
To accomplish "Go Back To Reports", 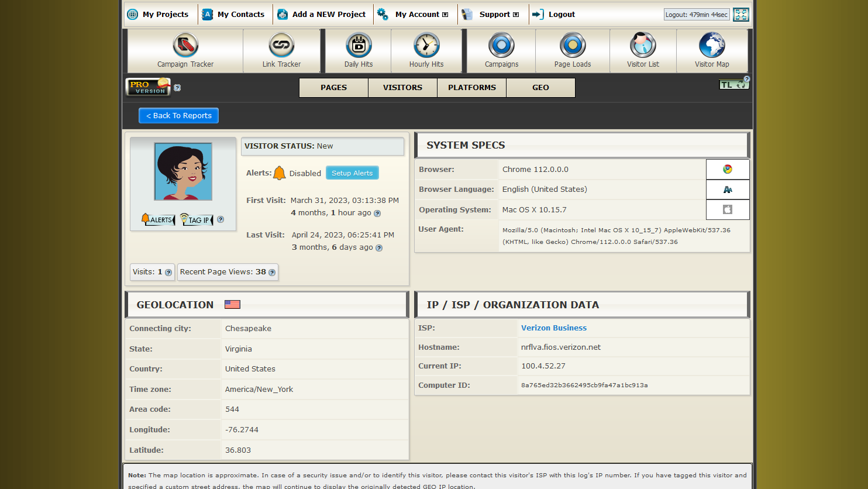I will tap(178, 116).
